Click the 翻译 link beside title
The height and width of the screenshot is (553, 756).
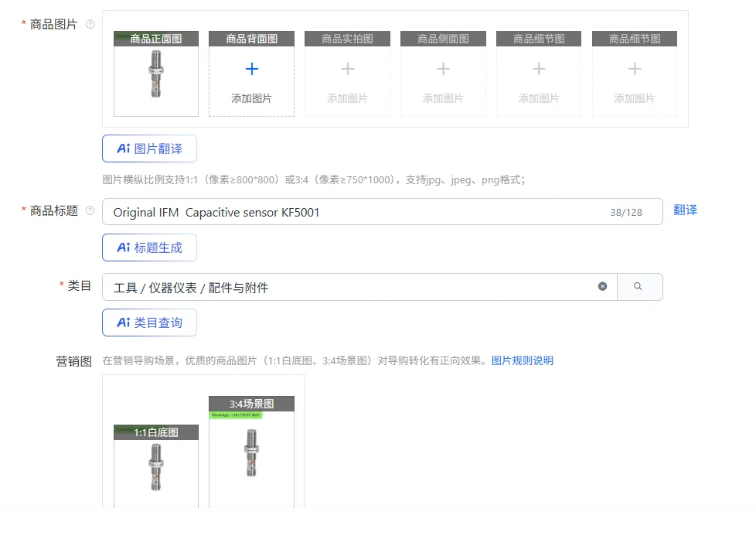click(x=685, y=210)
